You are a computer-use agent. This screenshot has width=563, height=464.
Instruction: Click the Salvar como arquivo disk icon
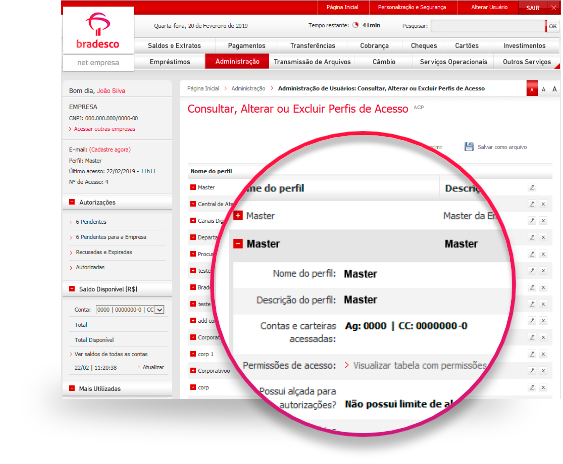(x=469, y=147)
